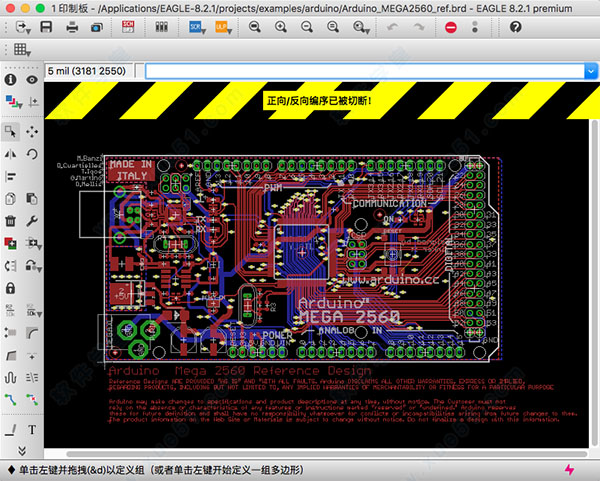
Task: Redraw the view with magnifier icon
Action: [x=333, y=27]
